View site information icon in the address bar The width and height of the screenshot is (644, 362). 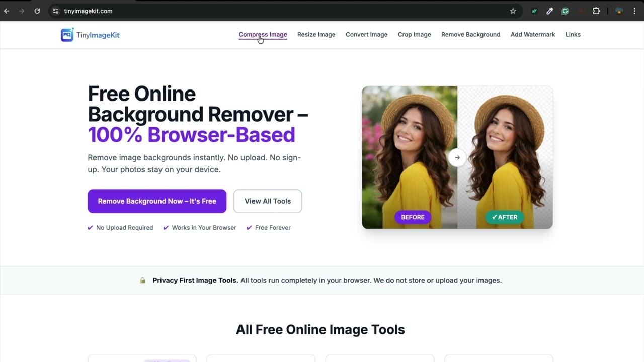[55, 11]
